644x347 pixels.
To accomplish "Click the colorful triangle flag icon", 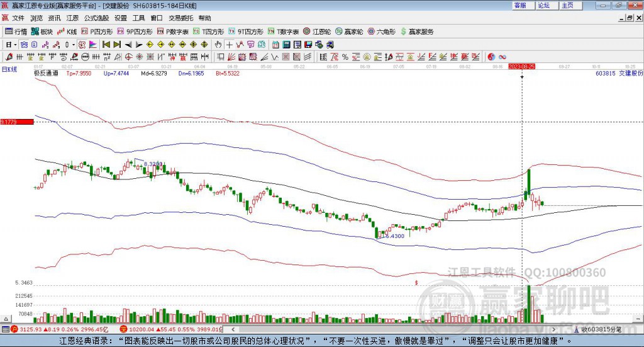I will 93,45.
